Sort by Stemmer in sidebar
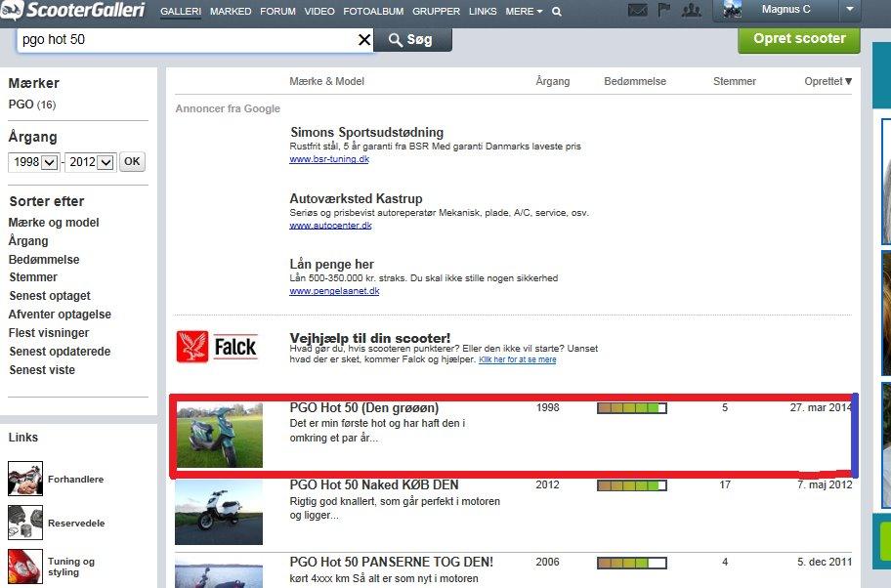891x588 pixels. click(x=33, y=277)
